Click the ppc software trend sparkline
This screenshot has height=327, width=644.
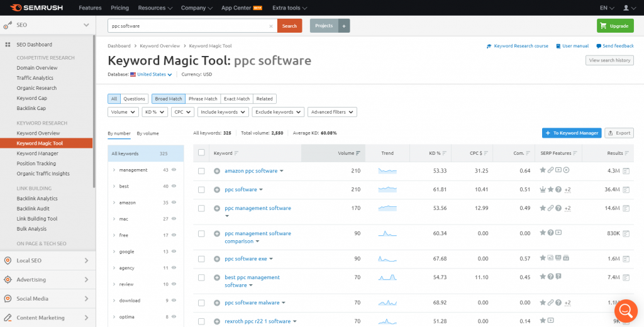387,189
